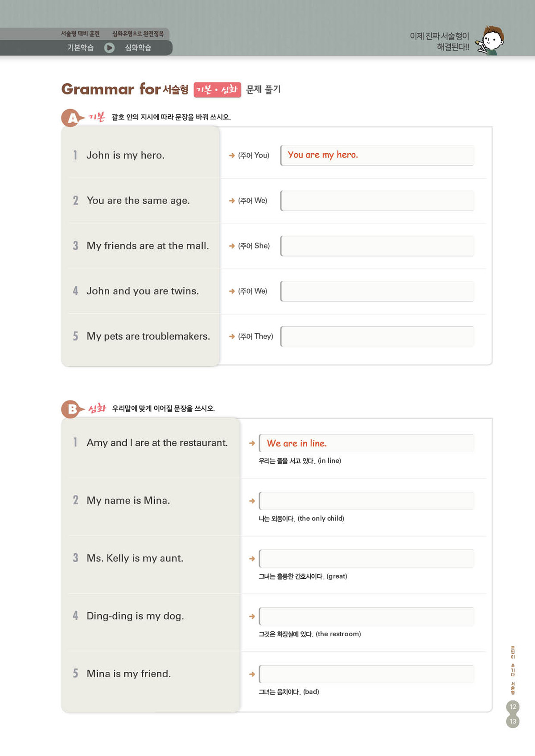Select the 심화학습 tab
Image resolution: width=535 pixels, height=756 pixels.
click(138, 48)
